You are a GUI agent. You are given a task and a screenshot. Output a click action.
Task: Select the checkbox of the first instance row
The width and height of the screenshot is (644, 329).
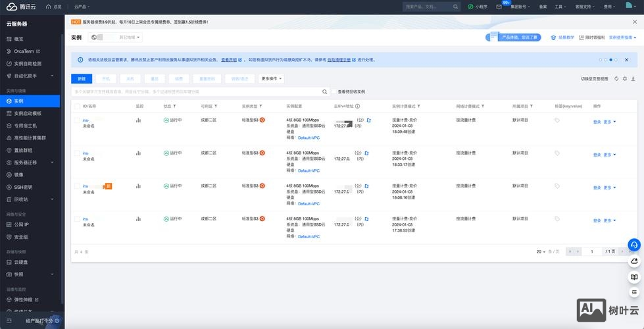pos(77,120)
